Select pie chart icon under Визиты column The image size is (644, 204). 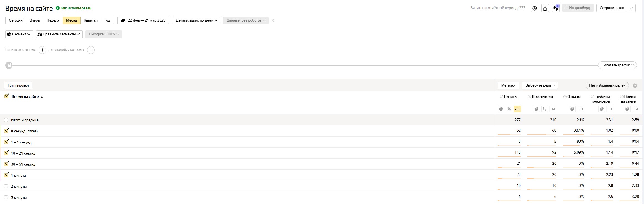point(501,109)
